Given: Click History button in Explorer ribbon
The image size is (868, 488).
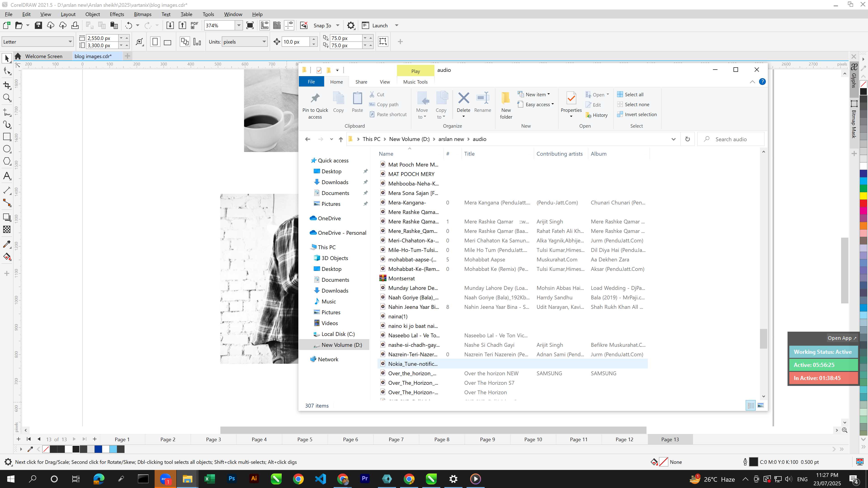Looking at the screenshot, I should 597,115.
